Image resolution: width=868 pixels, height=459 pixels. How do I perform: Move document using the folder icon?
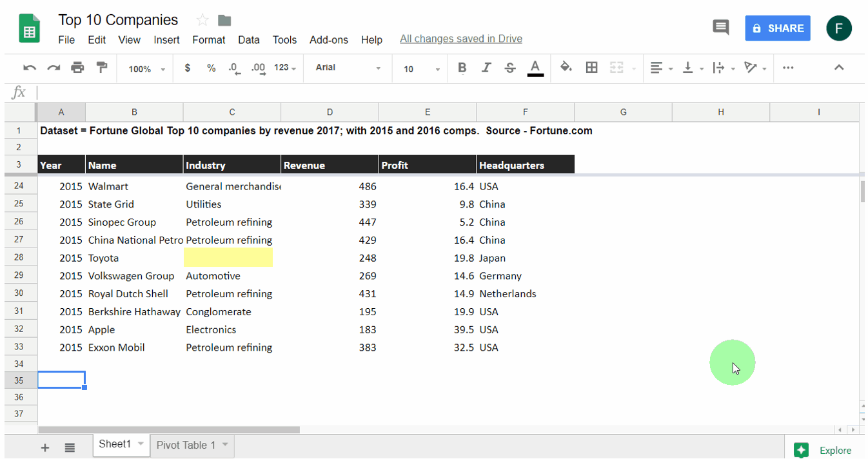(224, 20)
